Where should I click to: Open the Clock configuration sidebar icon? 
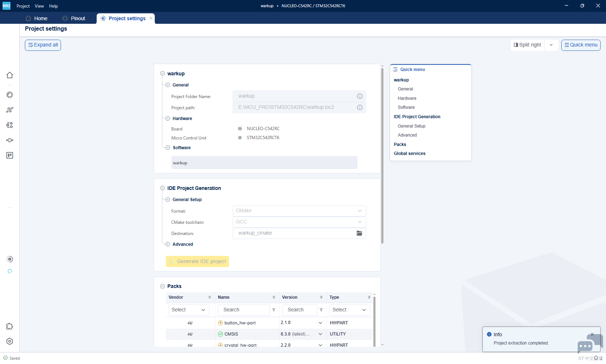pyautogui.click(x=10, y=110)
